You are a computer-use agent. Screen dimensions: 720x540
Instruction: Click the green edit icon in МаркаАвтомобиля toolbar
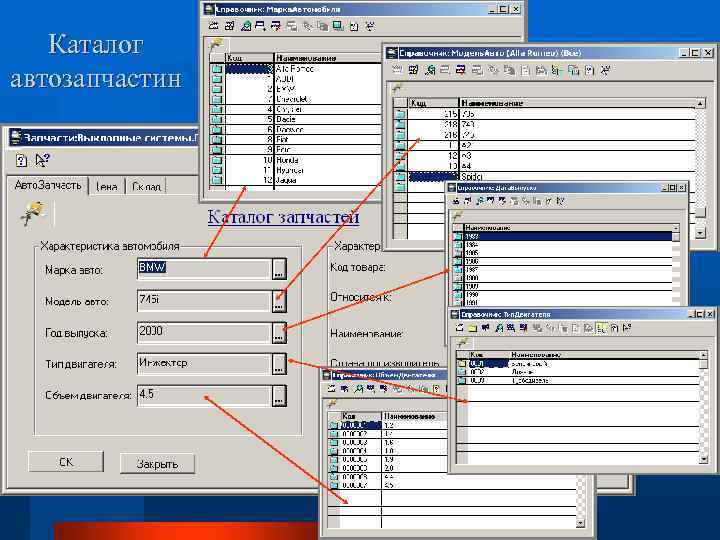246,26
